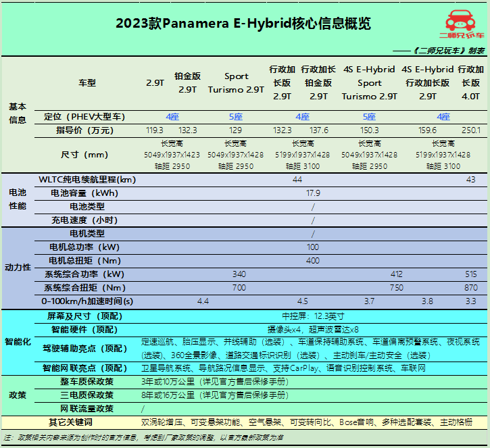Select the 车型 row header
Image resolution: width=490 pixels, height=448 pixels.
[x=87, y=83]
